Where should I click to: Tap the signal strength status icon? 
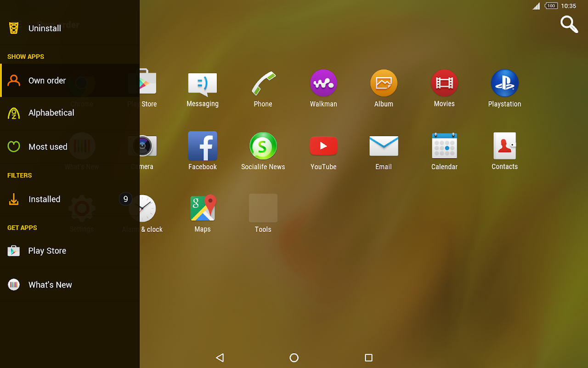[x=537, y=6]
